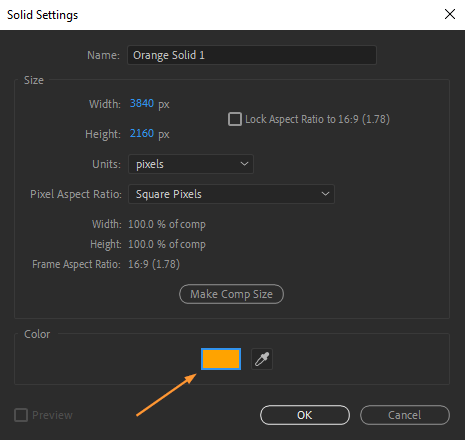Screen dimensions: 465x440
Task: Click the Color group heading
Action: pos(37,334)
